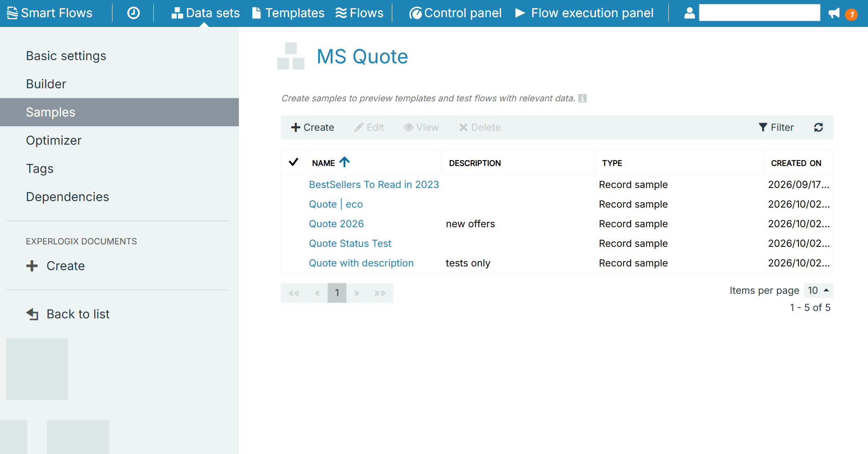Create a new sample

[x=313, y=127]
